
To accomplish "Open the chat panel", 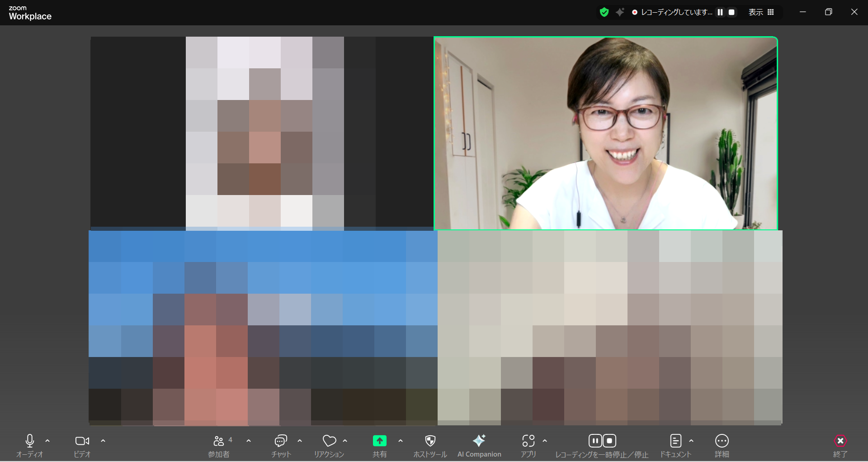I will pos(281,441).
